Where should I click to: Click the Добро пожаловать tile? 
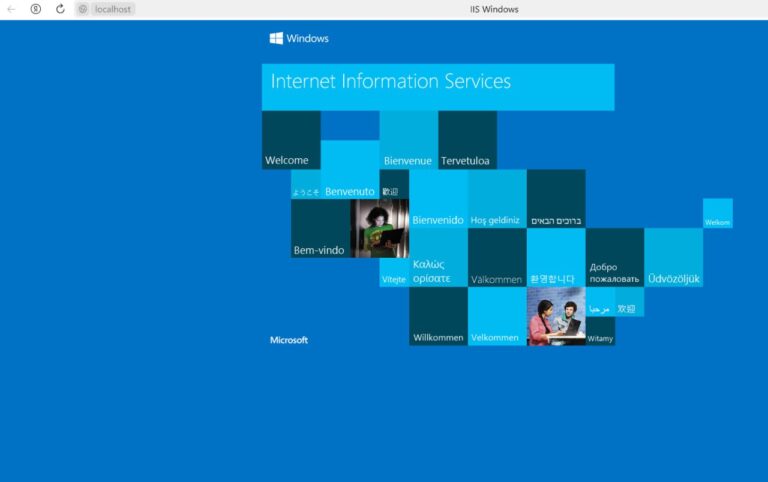click(x=615, y=258)
